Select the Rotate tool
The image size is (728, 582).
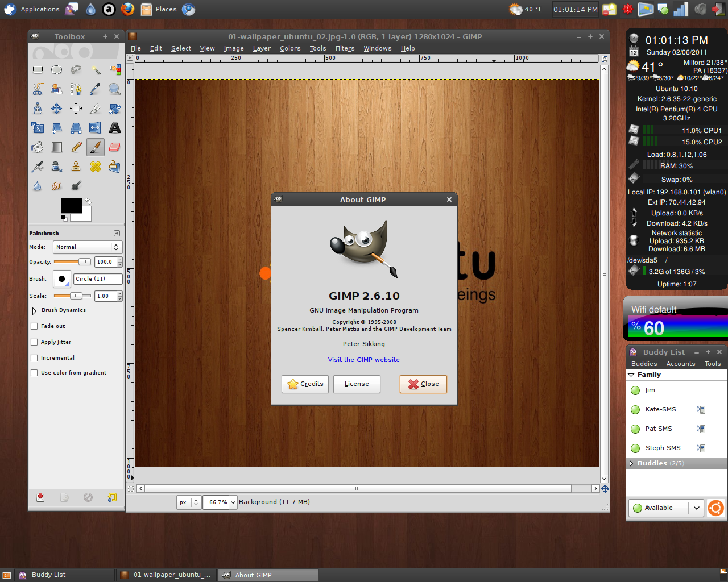115,109
